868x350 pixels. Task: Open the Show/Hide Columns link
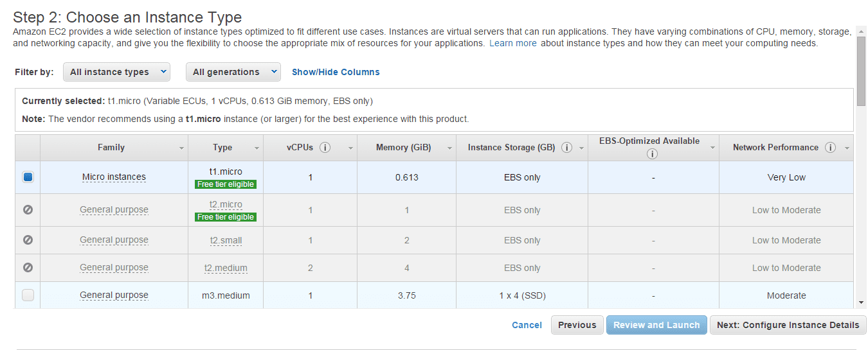[336, 72]
